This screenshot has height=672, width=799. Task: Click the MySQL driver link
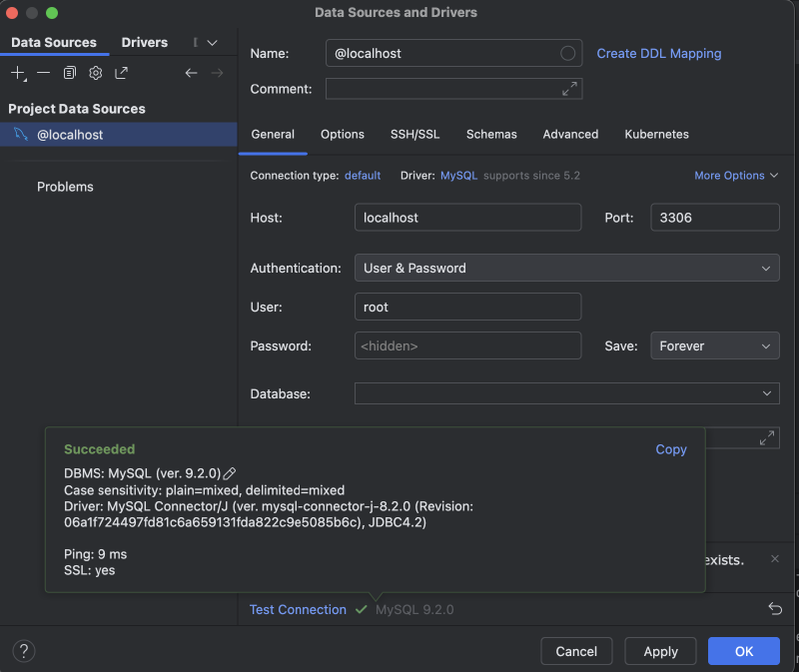click(x=458, y=176)
